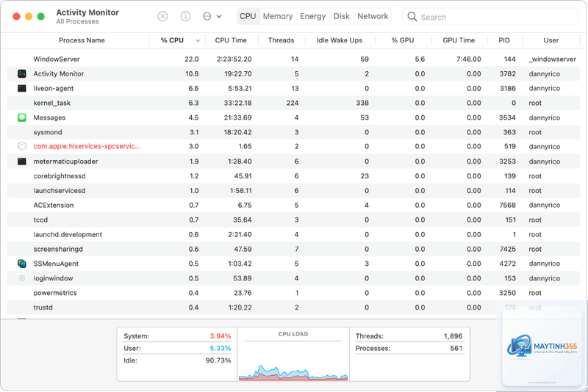Click the SSMenuAgent icon
This screenshot has width=588, height=392.
[22, 264]
